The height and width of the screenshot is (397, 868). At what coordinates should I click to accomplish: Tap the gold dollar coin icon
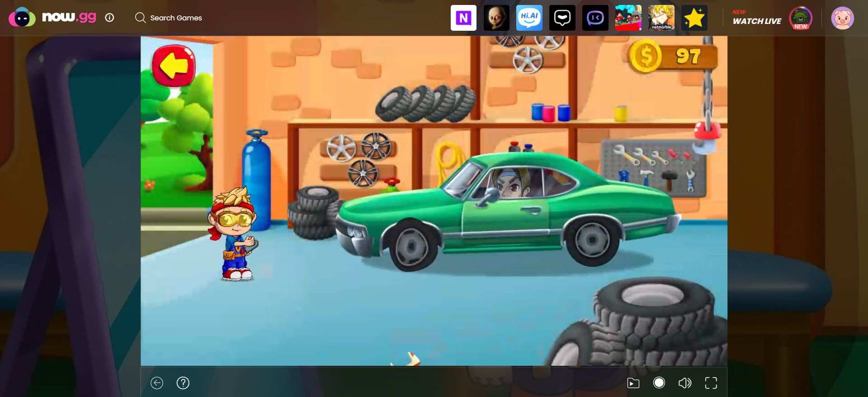point(646,57)
